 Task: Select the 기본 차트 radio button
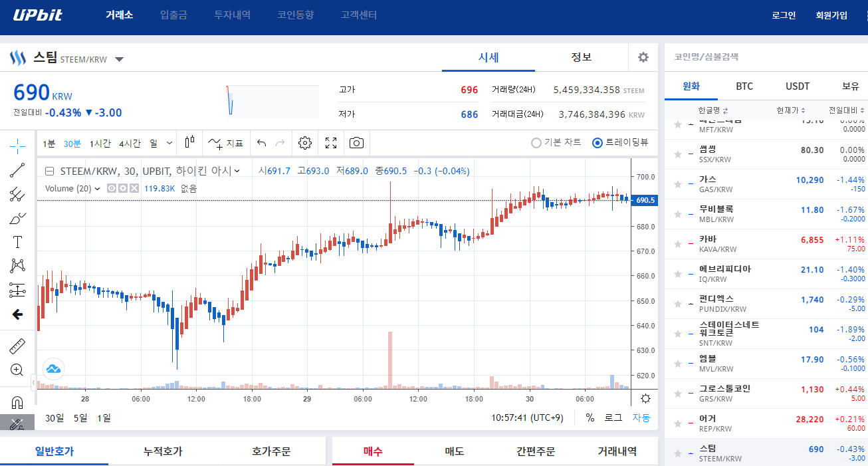tap(556, 142)
